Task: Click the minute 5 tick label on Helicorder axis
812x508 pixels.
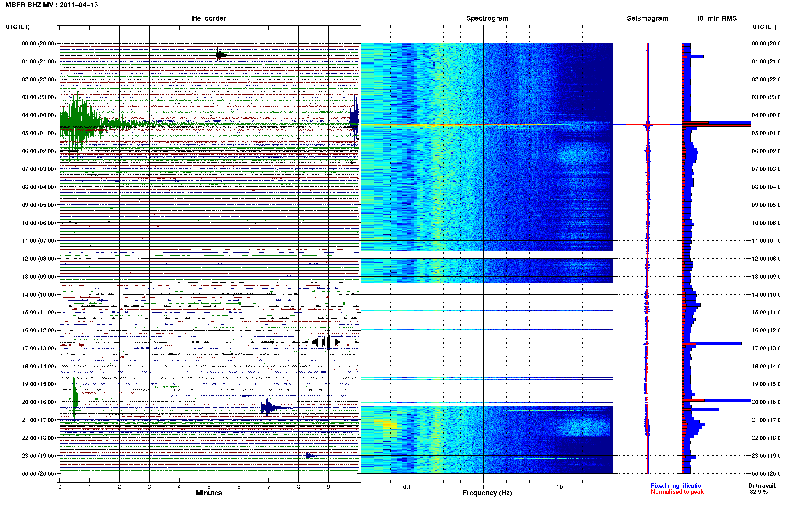Action: [x=209, y=487]
